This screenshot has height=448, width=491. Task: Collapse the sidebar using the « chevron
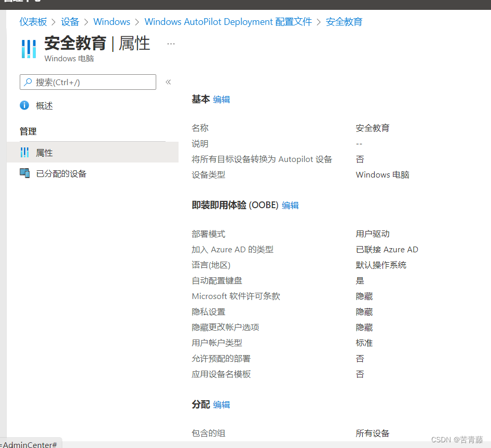[167, 82]
